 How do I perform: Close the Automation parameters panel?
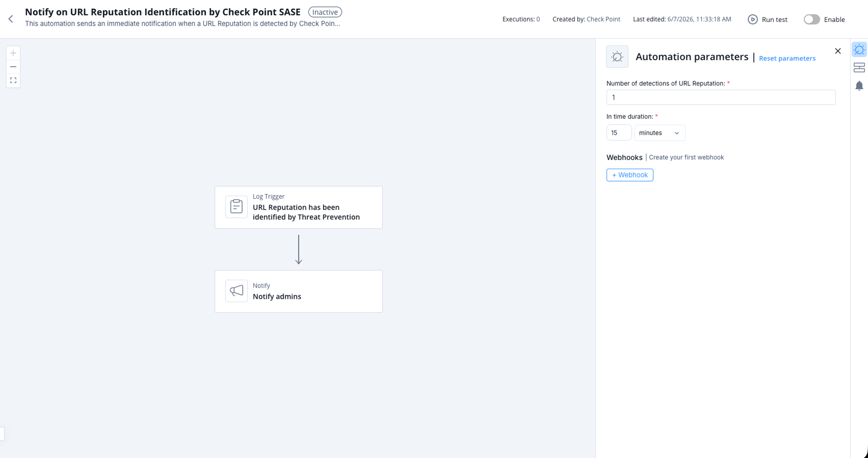pos(838,51)
